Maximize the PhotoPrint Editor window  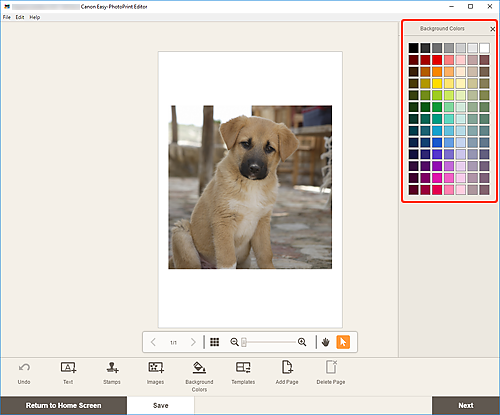[470, 6]
